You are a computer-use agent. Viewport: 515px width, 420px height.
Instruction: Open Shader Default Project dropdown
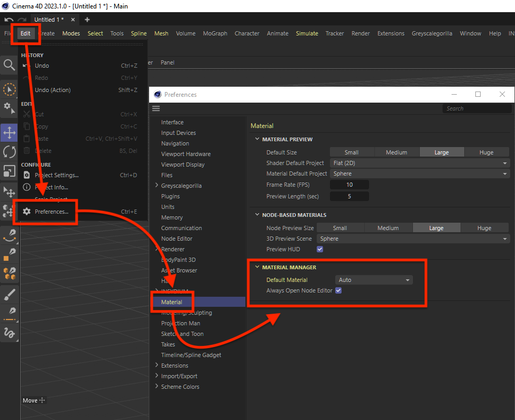(420, 163)
